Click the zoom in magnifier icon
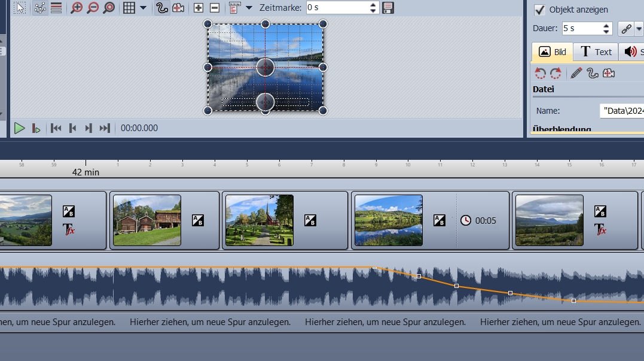The width and height of the screenshot is (644, 361). (77, 8)
